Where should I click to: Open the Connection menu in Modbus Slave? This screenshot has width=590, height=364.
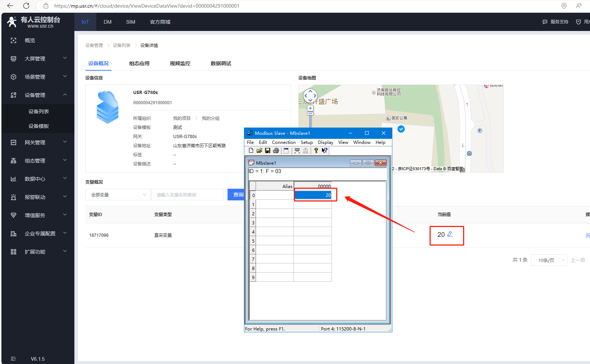pos(283,142)
